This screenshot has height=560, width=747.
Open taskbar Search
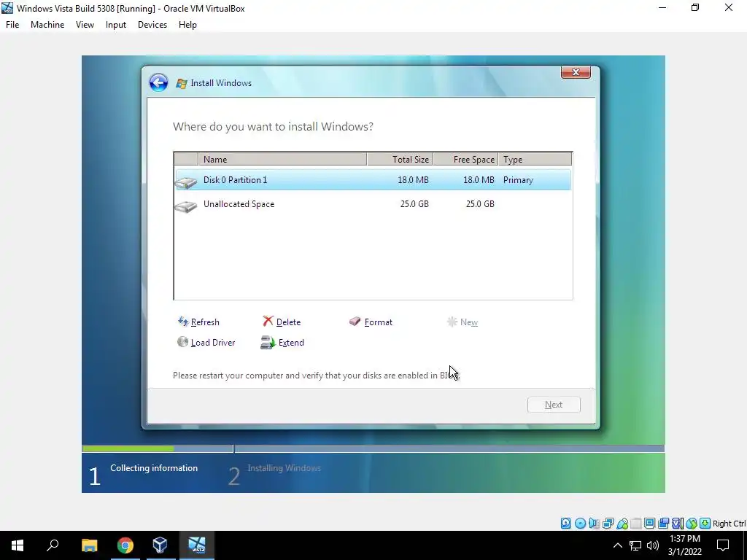coord(53,545)
